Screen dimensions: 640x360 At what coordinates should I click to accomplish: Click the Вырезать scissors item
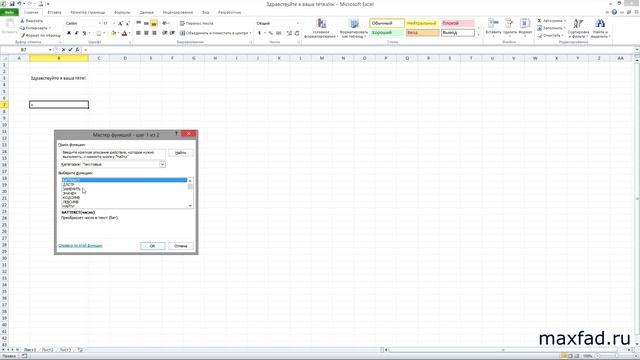click(32, 21)
